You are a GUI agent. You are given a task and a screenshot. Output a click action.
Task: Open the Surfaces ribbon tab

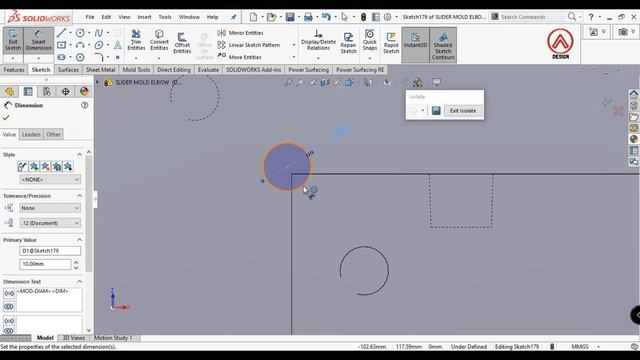tap(68, 70)
